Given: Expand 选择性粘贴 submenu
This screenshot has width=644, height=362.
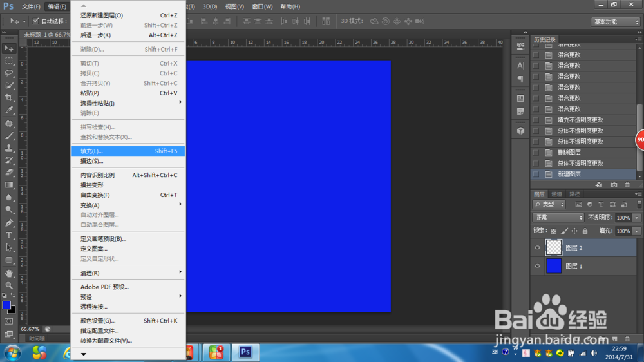Looking at the screenshot, I should pyautogui.click(x=128, y=103).
